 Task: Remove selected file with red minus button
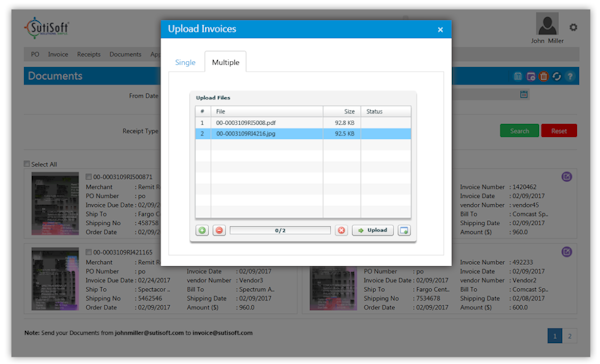[x=219, y=230]
